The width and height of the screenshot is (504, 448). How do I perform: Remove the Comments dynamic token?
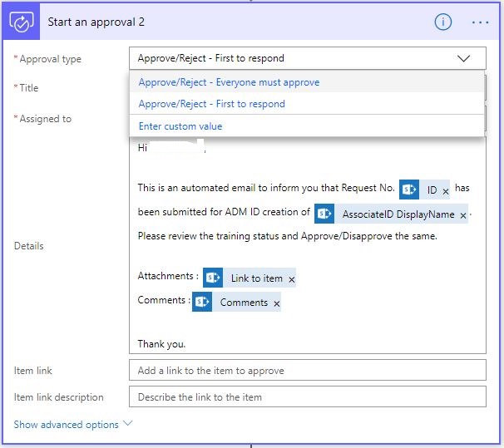(x=276, y=303)
